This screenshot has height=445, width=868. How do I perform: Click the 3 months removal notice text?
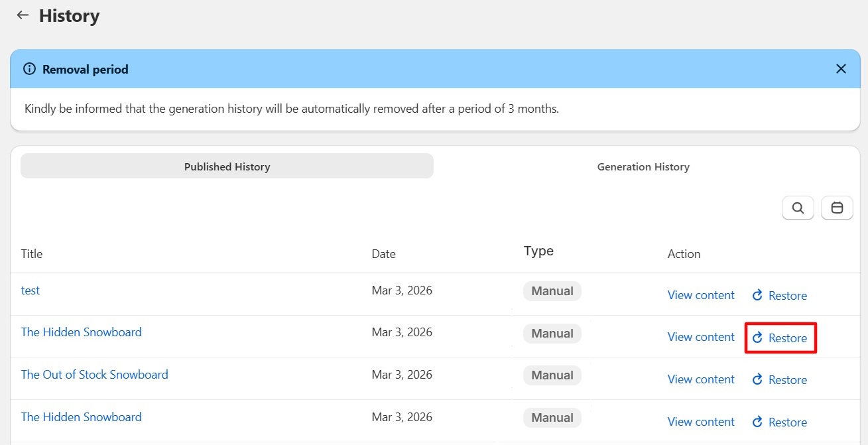292,108
